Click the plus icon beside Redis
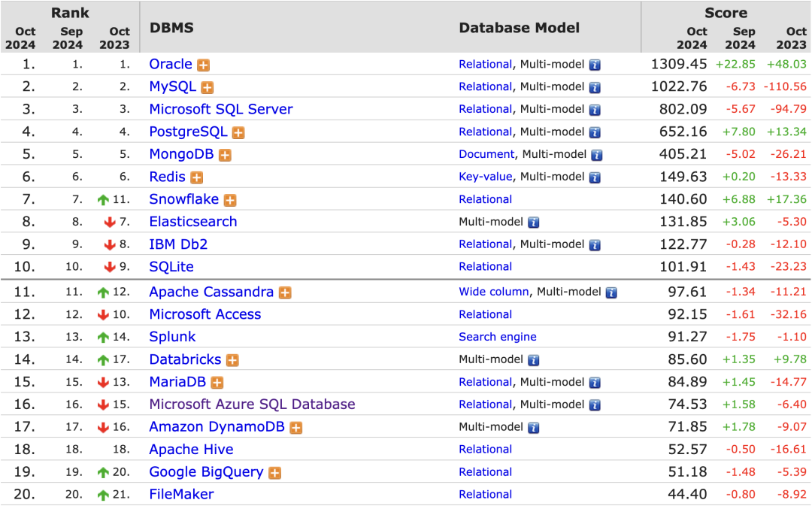Screen dimensions: 812x506 click(196, 177)
